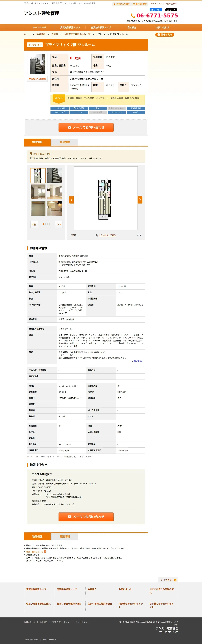
Task: Select the empty room corner thumbnail
Action: (x=55, y=192)
